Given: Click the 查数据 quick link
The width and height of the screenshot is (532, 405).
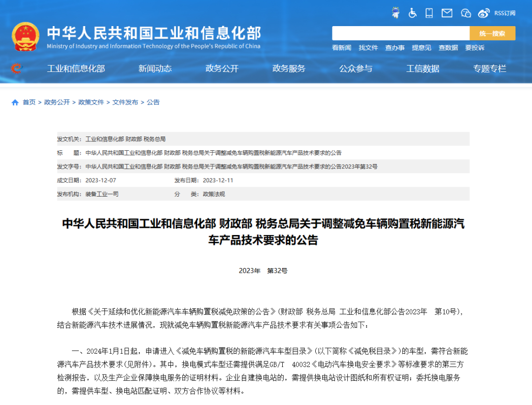Looking at the screenshot, I should click(x=448, y=48).
